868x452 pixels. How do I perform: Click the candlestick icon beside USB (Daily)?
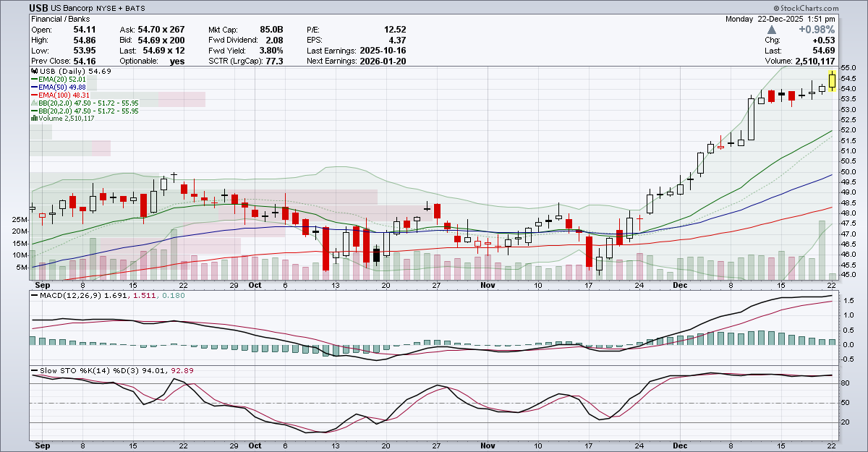pos(33,72)
